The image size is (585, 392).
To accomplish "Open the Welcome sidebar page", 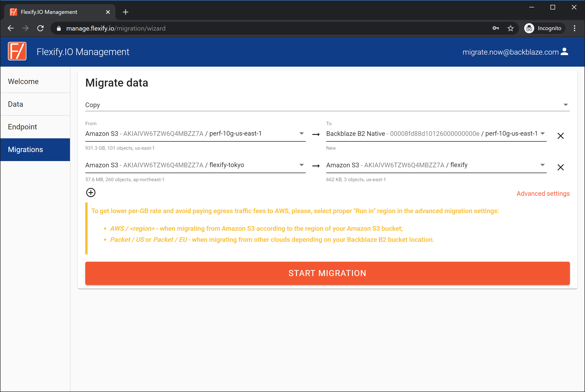I will [x=35, y=81].
